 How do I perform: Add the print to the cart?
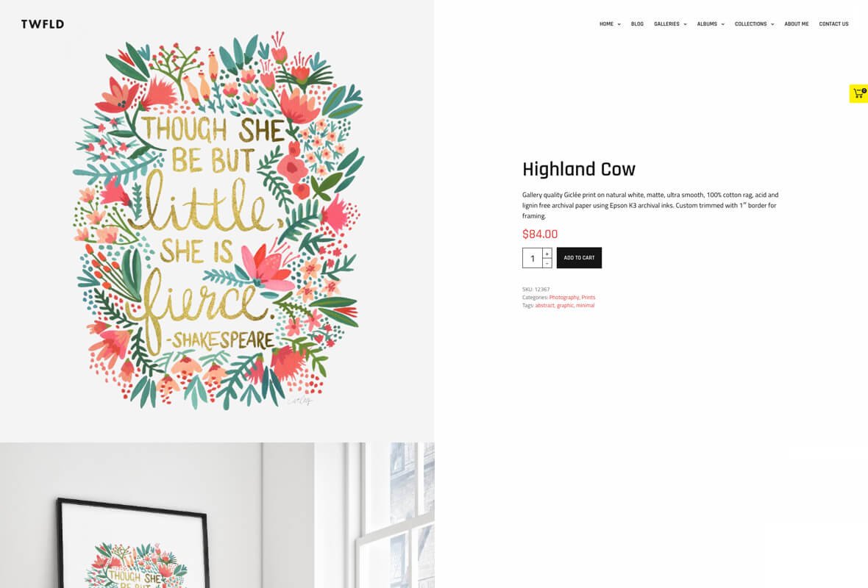pos(579,258)
